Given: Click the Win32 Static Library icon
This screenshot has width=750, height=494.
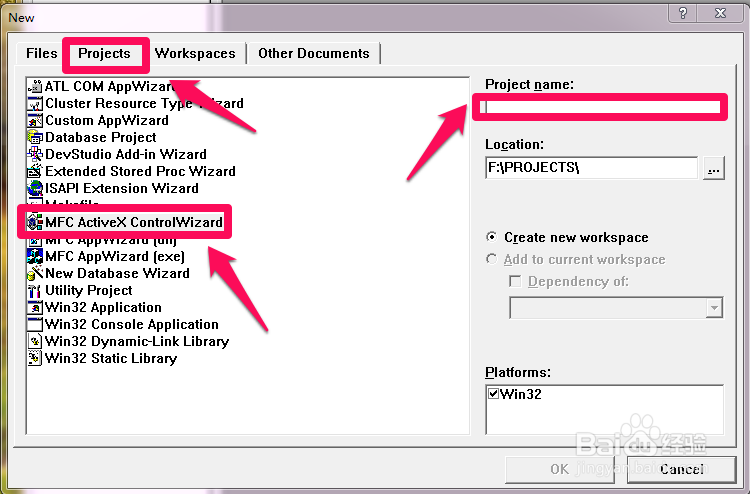Looking at the screenshot, I should coord(35,359).
